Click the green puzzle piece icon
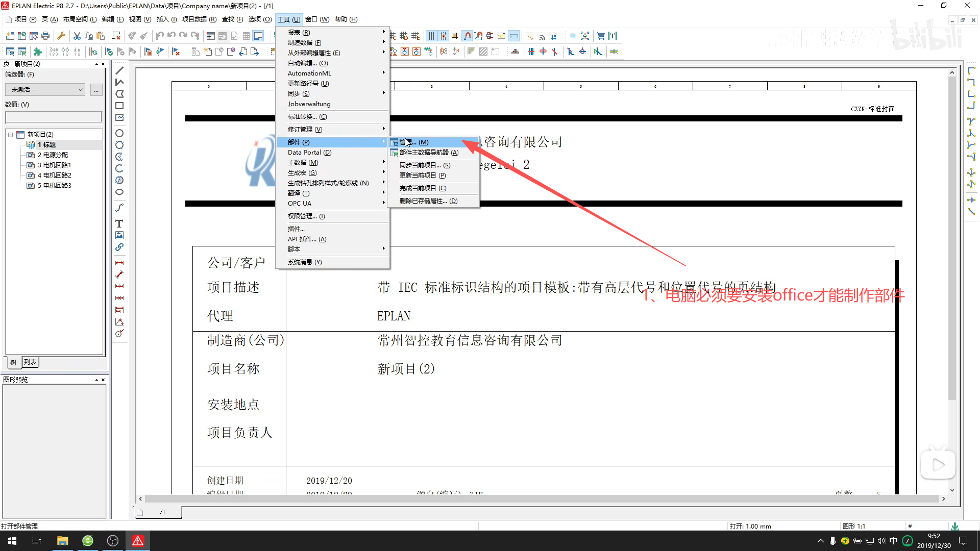The image size is (980, 551). point(37,52)
